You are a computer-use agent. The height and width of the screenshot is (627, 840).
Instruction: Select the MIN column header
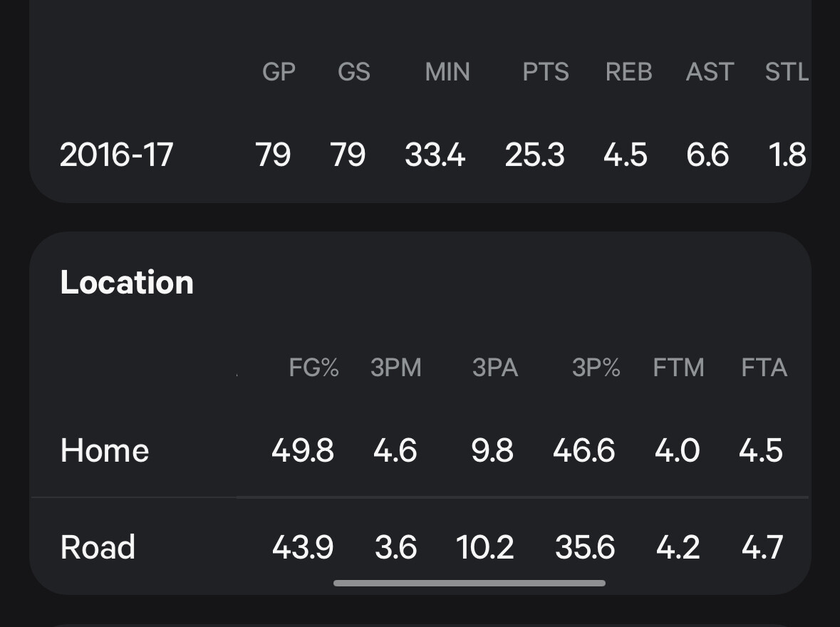pyautogui.click(x=447, y=72)
